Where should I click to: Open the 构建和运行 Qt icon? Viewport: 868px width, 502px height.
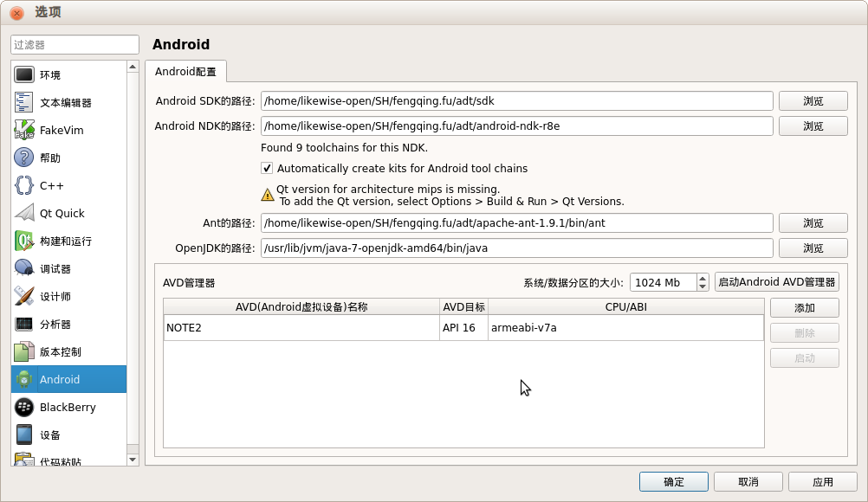(23, 241)
